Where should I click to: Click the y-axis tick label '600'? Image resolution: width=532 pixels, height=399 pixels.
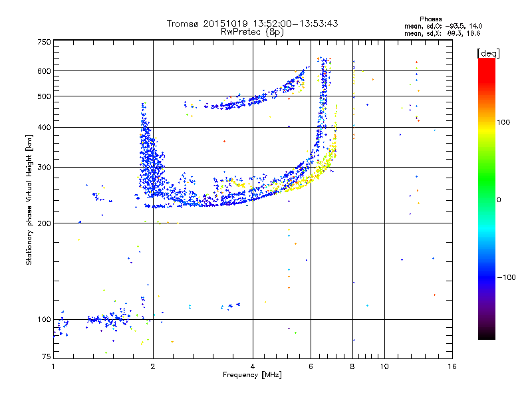(44, 71)
